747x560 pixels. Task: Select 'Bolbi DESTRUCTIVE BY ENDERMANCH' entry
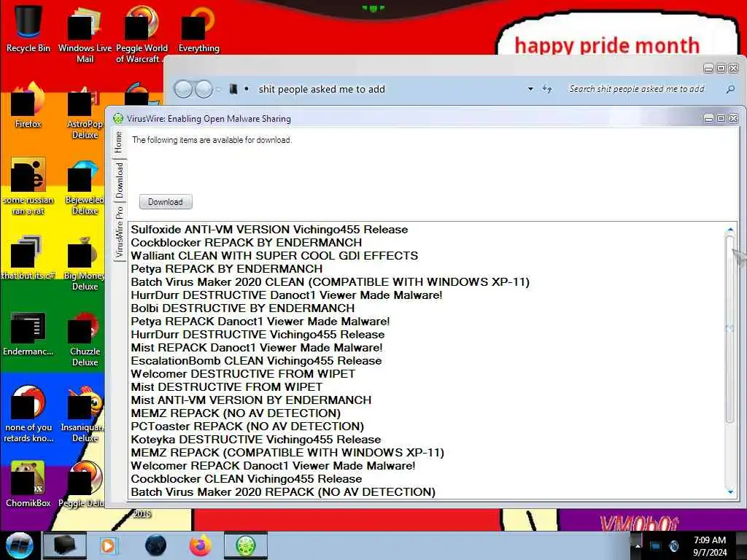click(243, 308)
